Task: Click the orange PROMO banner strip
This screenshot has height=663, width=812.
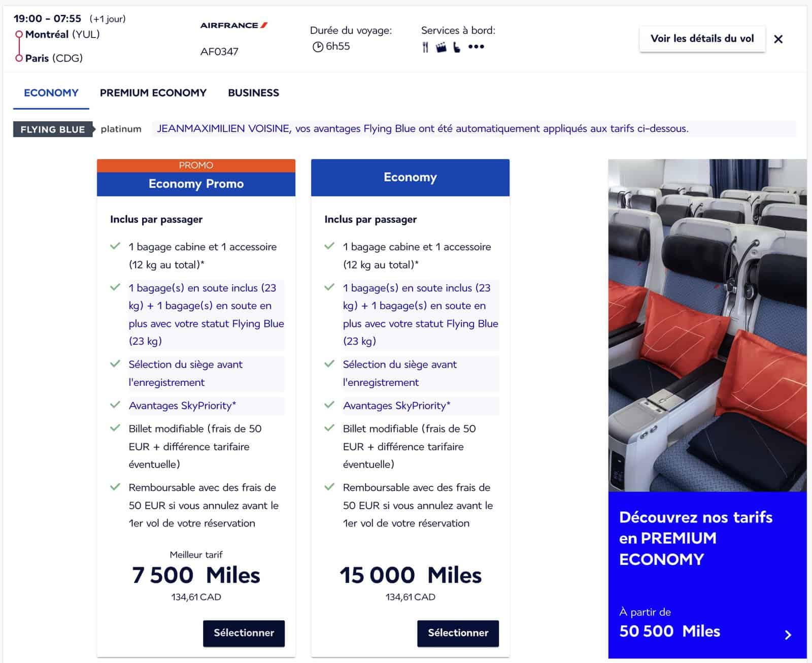Action: coord(196,165)
